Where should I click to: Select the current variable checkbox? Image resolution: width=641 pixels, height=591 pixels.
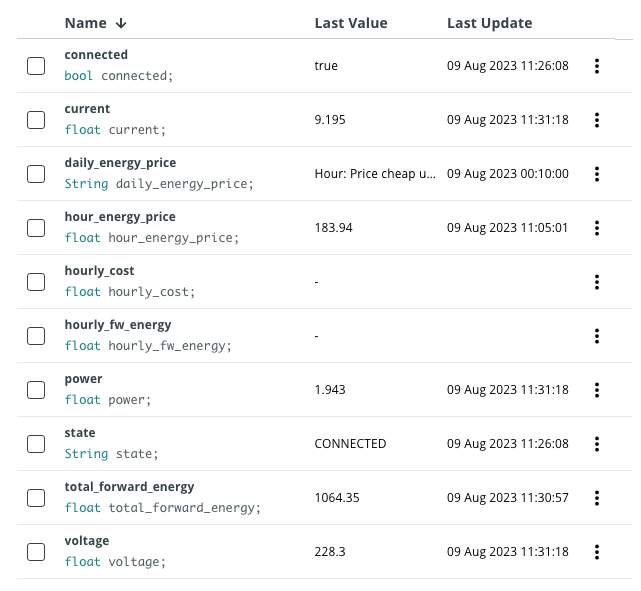36,120
